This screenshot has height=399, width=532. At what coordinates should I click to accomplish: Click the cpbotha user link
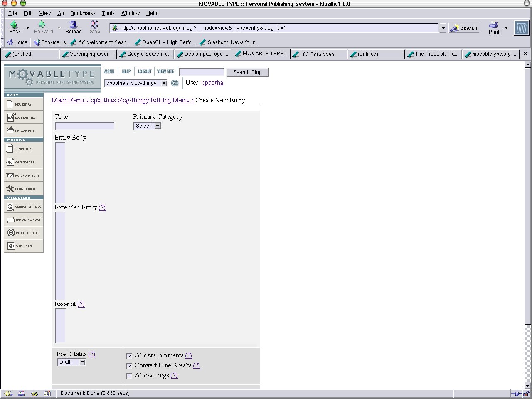pos(212,83)
